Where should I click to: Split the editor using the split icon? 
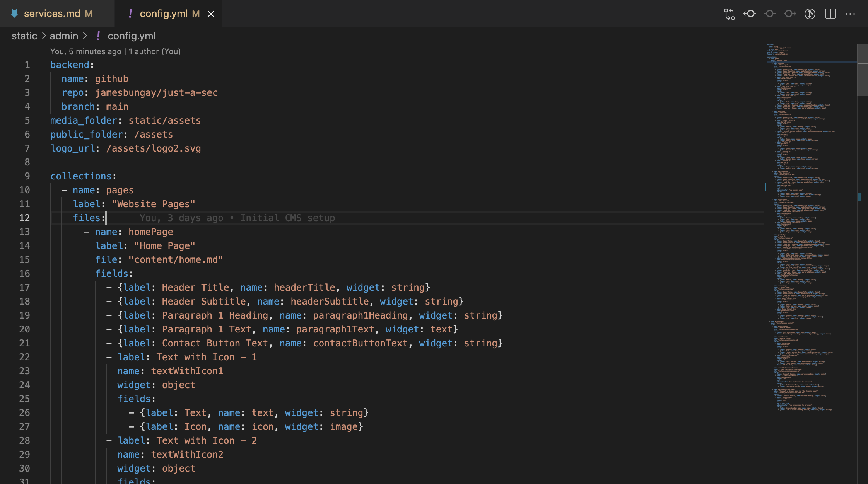830,14
